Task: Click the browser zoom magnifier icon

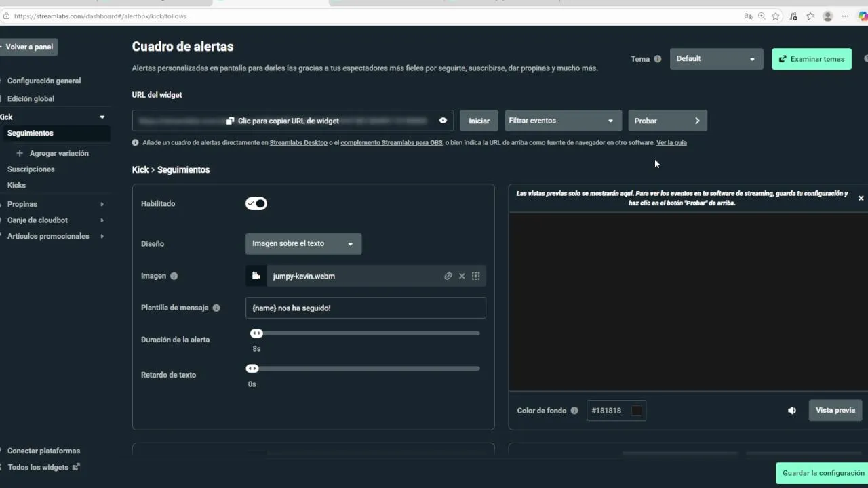Action: (762, 16)
